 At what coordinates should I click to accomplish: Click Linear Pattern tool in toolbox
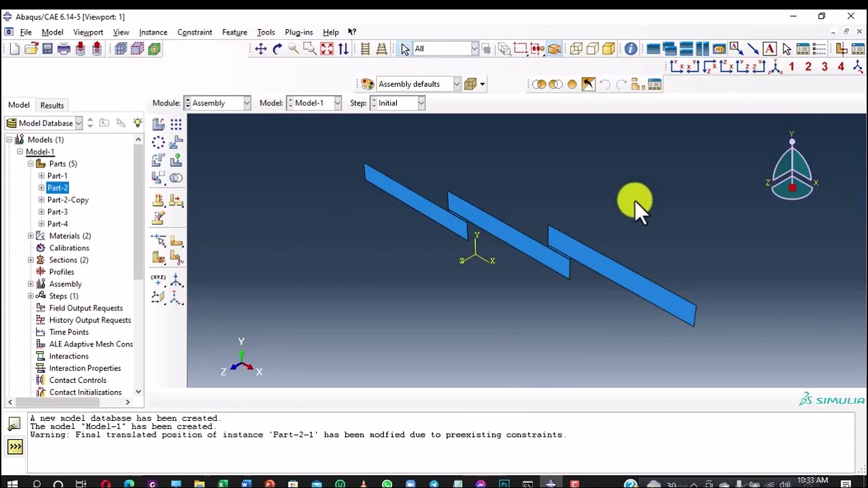176,124
